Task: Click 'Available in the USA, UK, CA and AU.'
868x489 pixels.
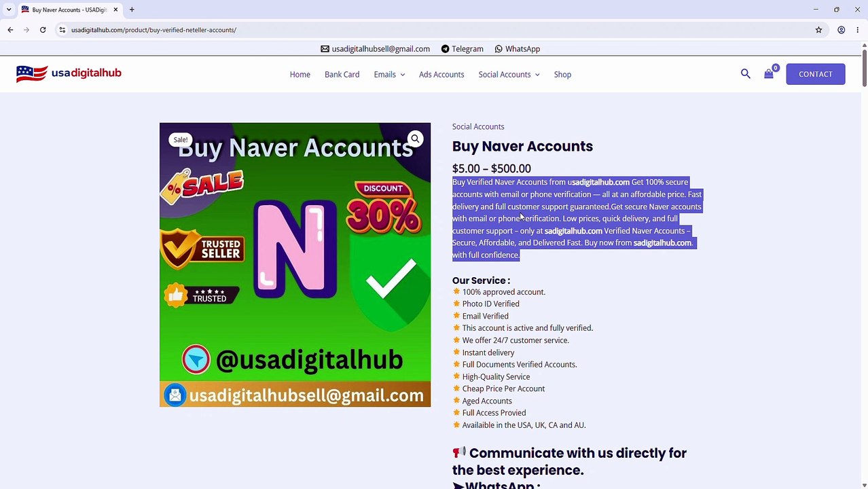Action: pos(524,425)
